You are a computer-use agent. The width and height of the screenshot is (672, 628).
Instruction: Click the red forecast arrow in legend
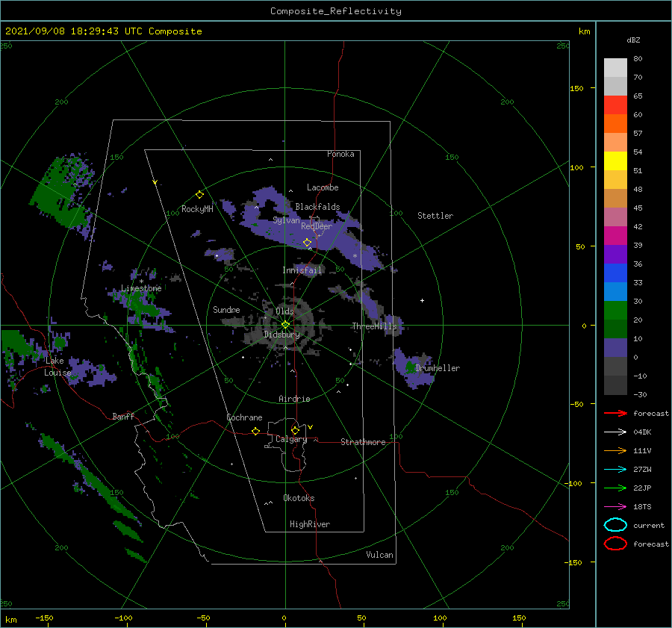tap(615, 413)
